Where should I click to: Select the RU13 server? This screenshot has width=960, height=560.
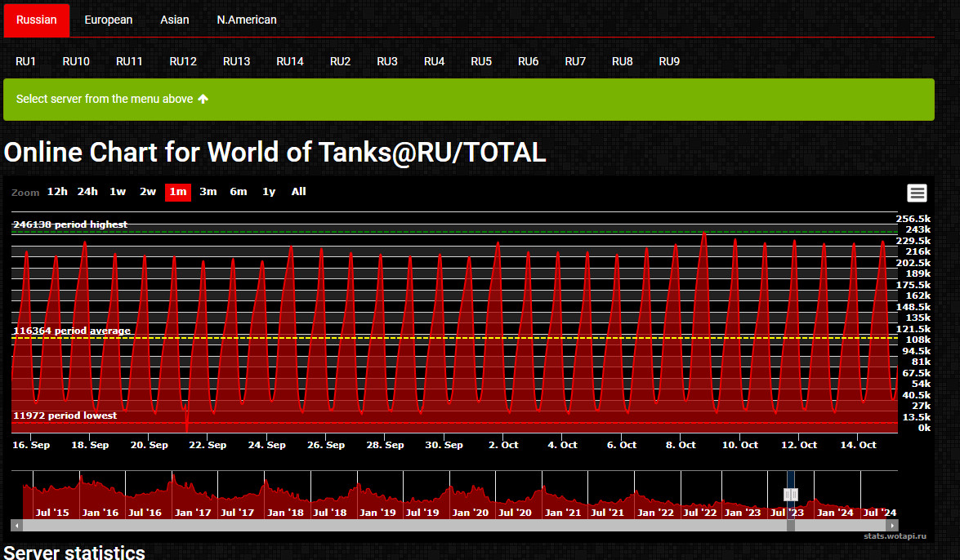(236, 61)
